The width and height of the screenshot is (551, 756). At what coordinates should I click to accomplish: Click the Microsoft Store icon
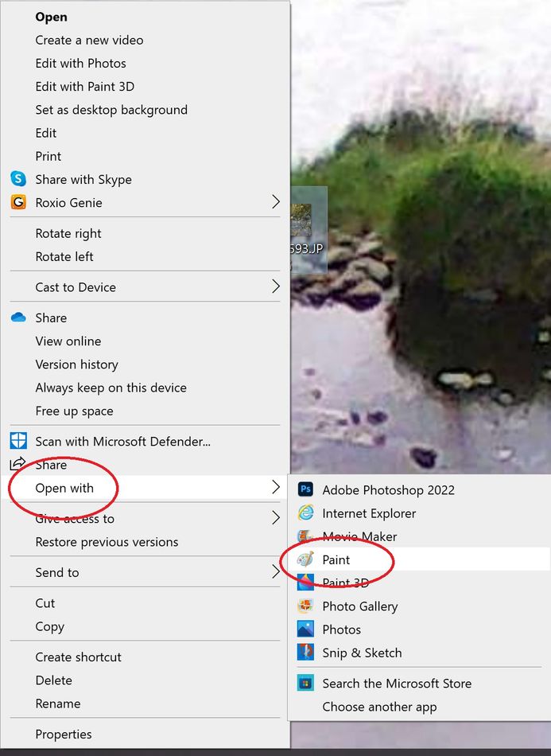(305, 683)
